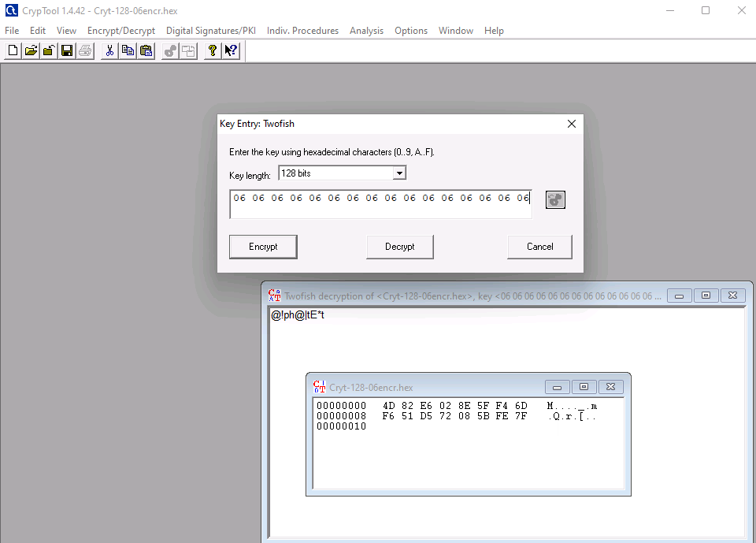756x543 pixels.
Task: Click the key store icon beside key field
Action: click(x=555, y=200)
